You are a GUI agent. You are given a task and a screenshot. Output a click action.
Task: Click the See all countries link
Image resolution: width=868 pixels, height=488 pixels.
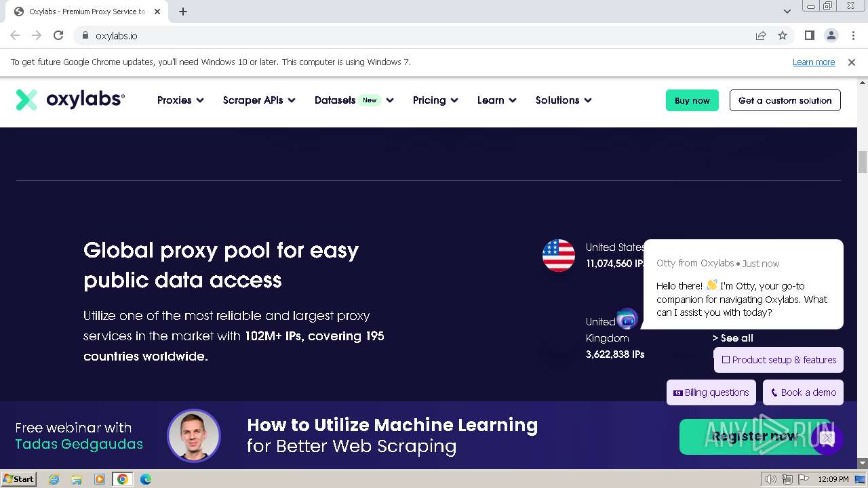coord(733,338)
